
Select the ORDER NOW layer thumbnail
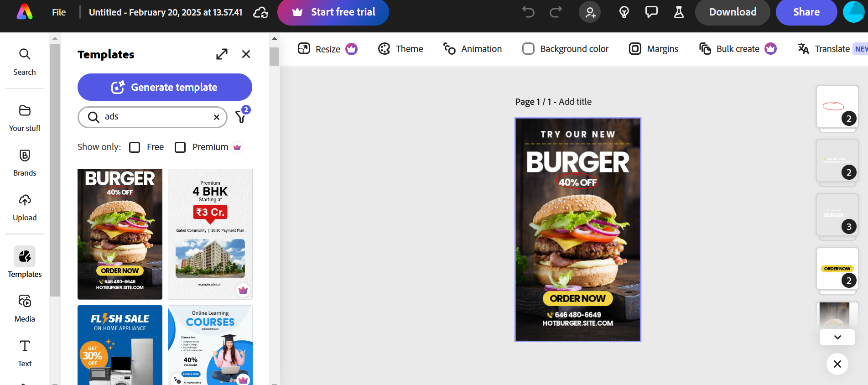(837, 269)
